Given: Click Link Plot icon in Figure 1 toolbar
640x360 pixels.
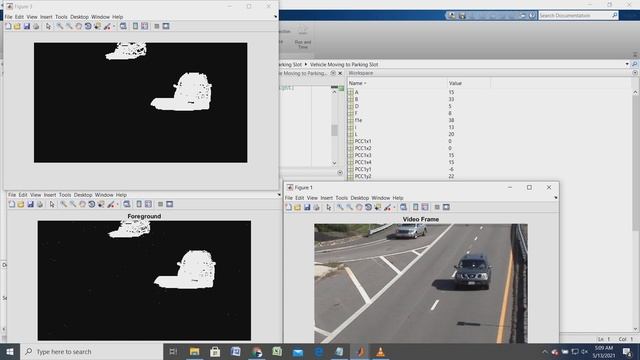Looking at the screenshot, I should pyautogui.click(x=403, y=207).
